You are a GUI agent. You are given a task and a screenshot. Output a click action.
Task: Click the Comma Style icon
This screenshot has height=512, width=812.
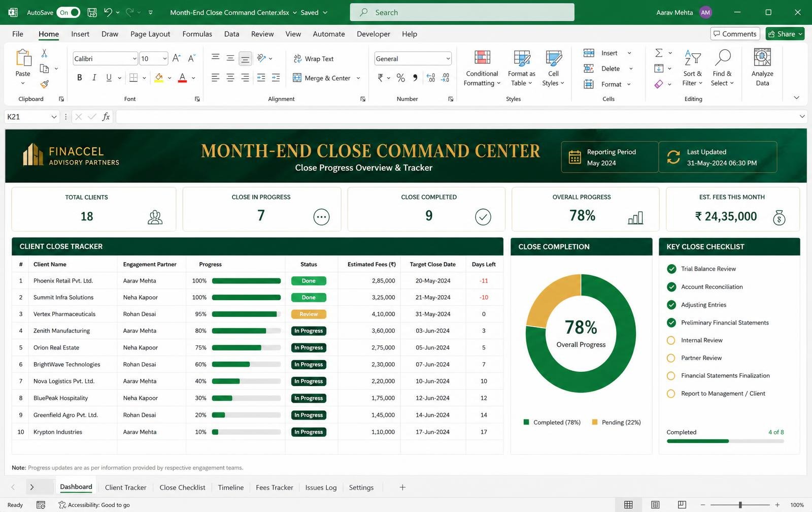415,78
